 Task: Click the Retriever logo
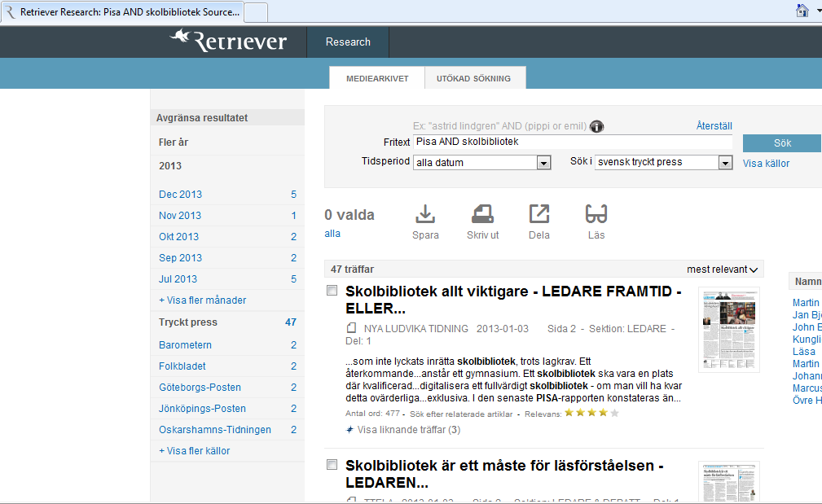click(x=228, y=41)
